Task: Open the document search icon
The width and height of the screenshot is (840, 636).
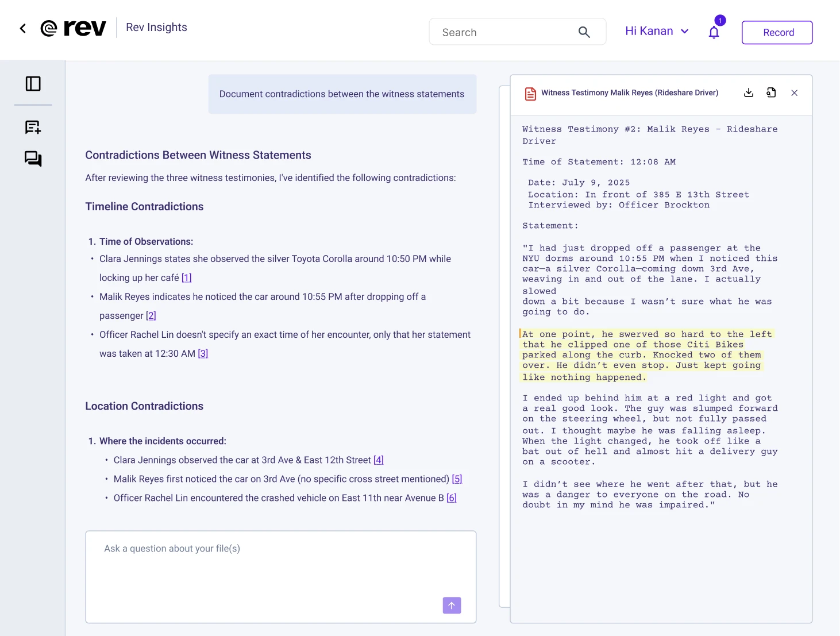Action: click(x=772, y=92)
